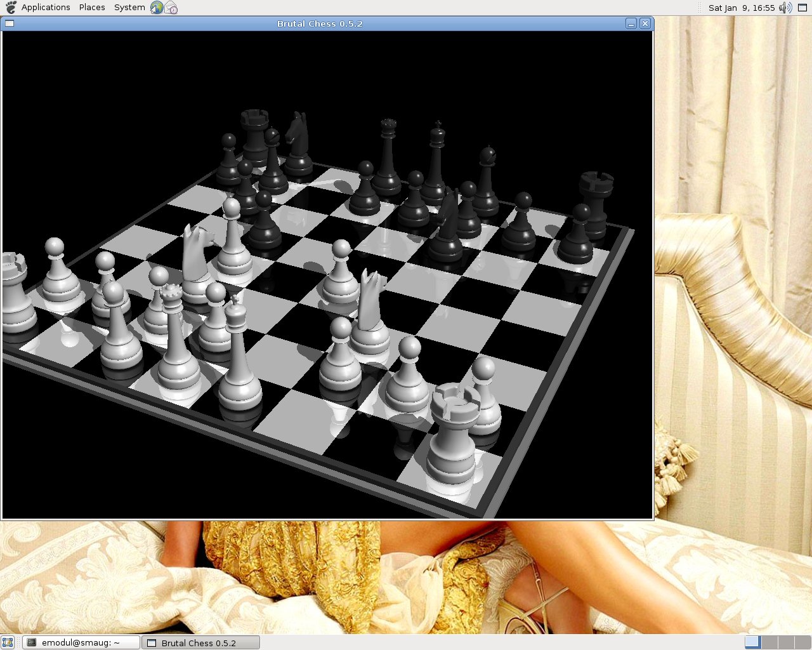Screen dimensions: 812x650
Task: Launch the web browser from top panel
Action: pyautogui.click(x=157, y=8)
